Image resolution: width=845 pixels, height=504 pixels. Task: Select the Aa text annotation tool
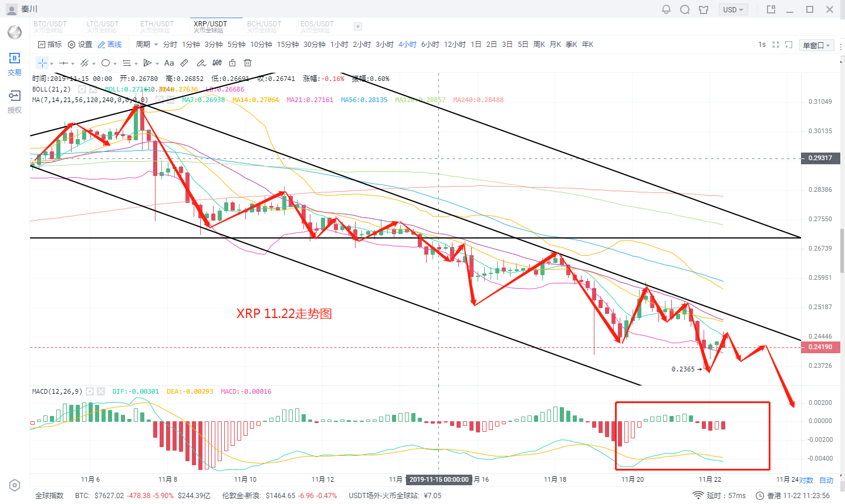[x=169, y=63]
